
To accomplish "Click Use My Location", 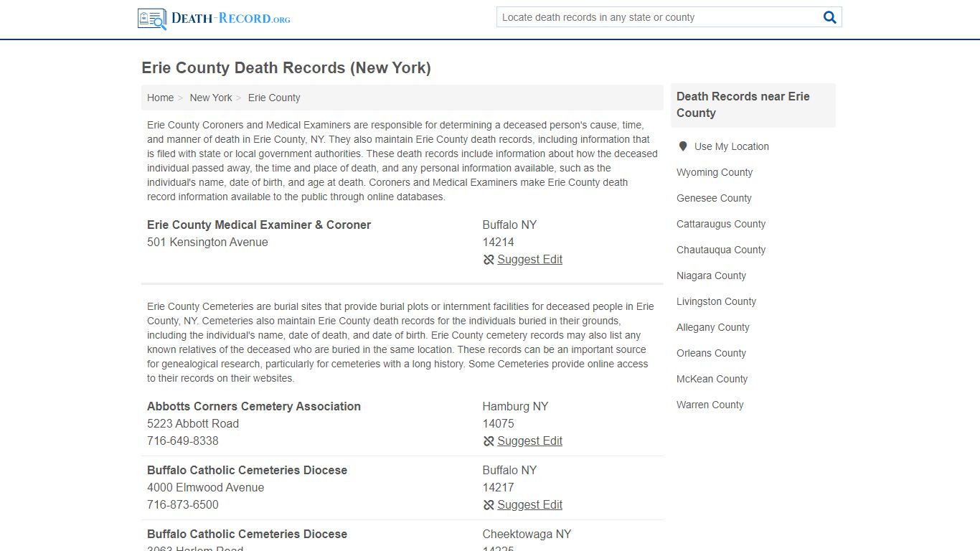I will coord(731,146).
